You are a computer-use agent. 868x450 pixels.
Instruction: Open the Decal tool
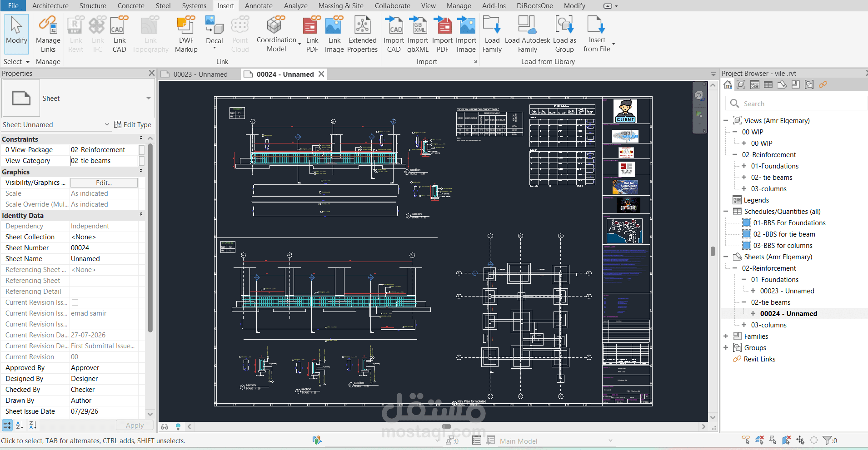(215, 33)
